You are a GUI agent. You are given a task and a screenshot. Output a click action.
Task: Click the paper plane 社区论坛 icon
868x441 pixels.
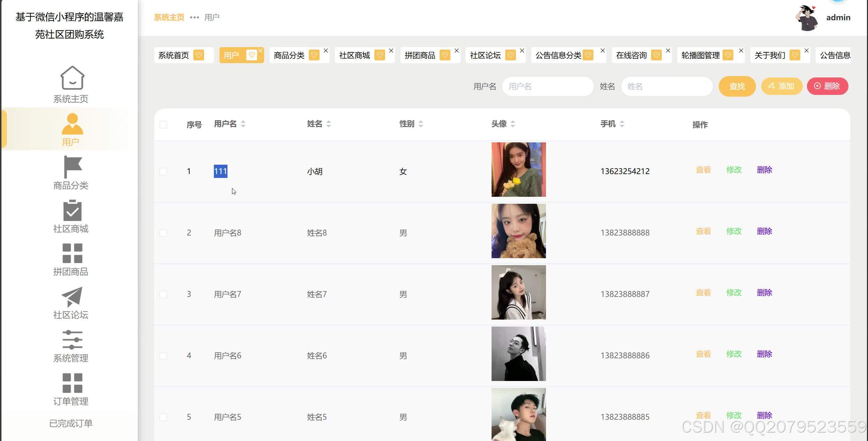72,297
